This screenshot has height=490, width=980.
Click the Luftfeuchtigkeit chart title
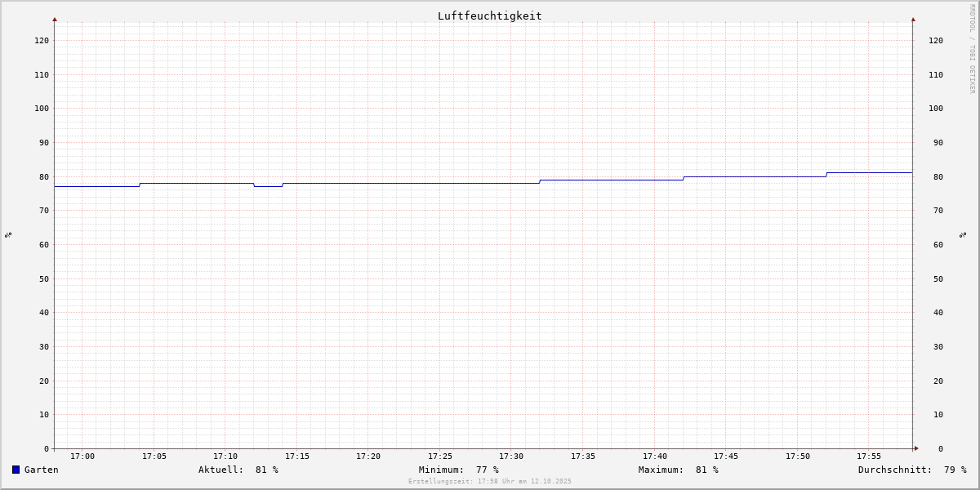[489, 16]
